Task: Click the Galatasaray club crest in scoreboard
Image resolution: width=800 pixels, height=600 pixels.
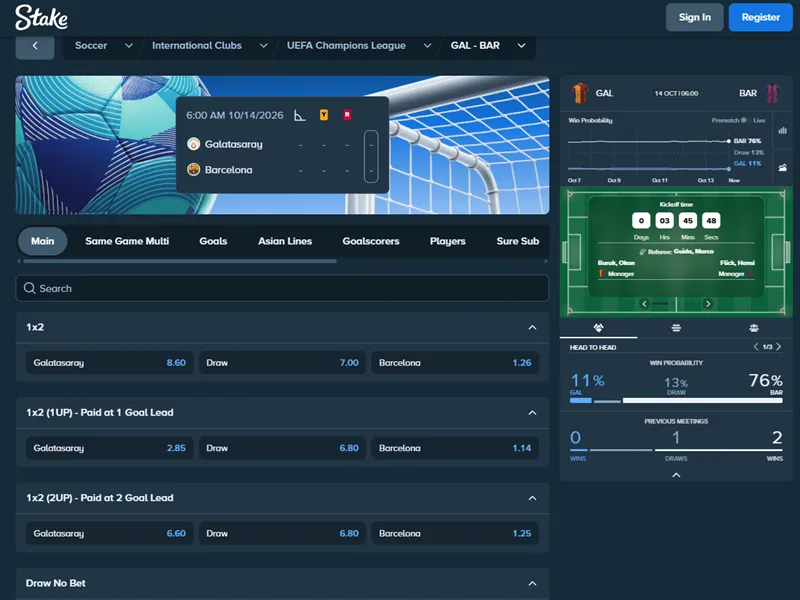Action: click(193, 144)
